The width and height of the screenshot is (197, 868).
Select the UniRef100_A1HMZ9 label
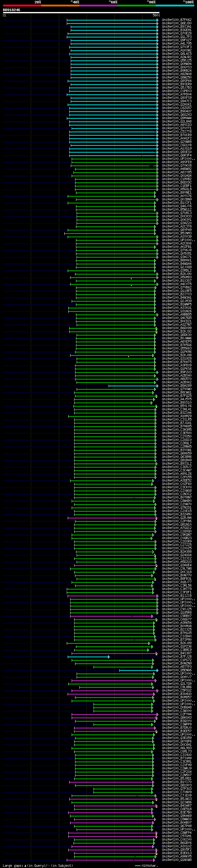[177, 416]
